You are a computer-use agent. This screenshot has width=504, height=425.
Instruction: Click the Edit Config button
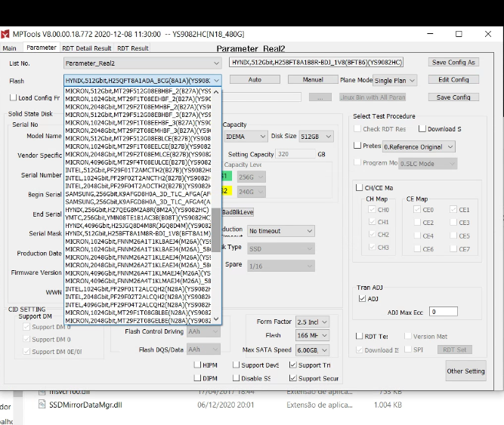point(453,79)
